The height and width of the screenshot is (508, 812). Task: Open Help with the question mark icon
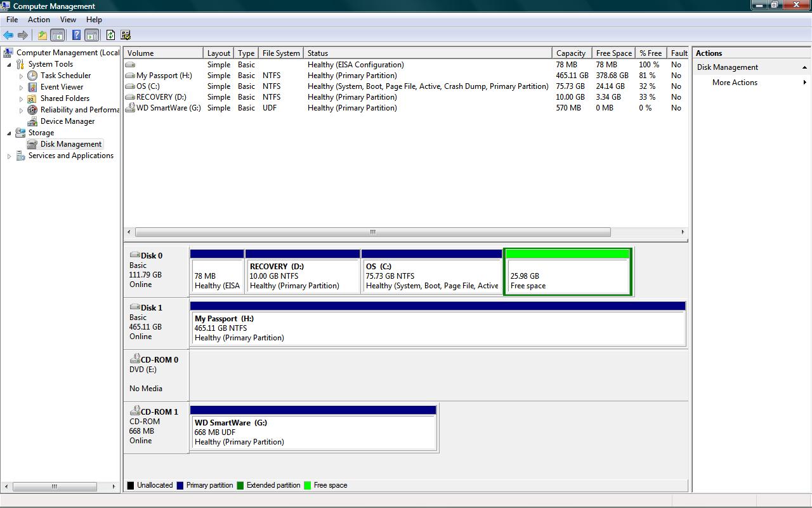click(76, 36)
